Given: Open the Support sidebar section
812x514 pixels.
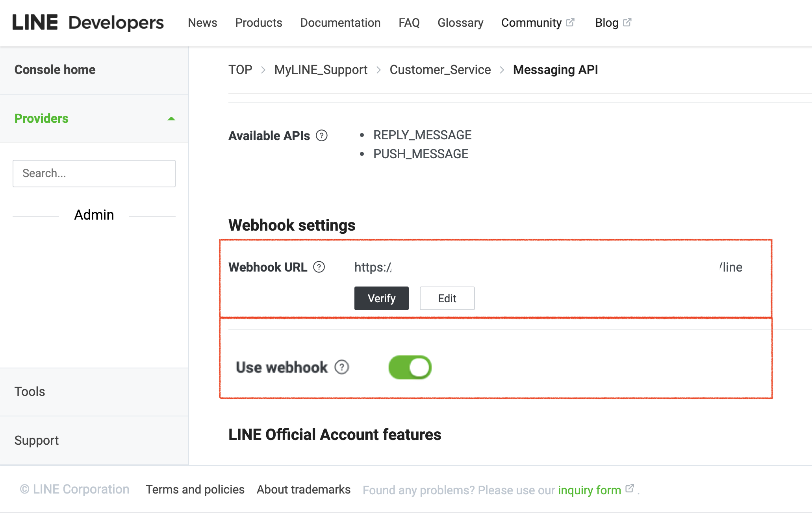Looking at the screenshot, I should [37, 440].
